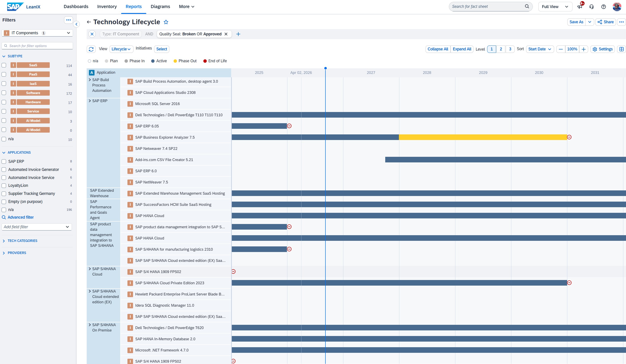Open the Dashboards tab
Screen dimensions: 626x364
tap(76, 7)
